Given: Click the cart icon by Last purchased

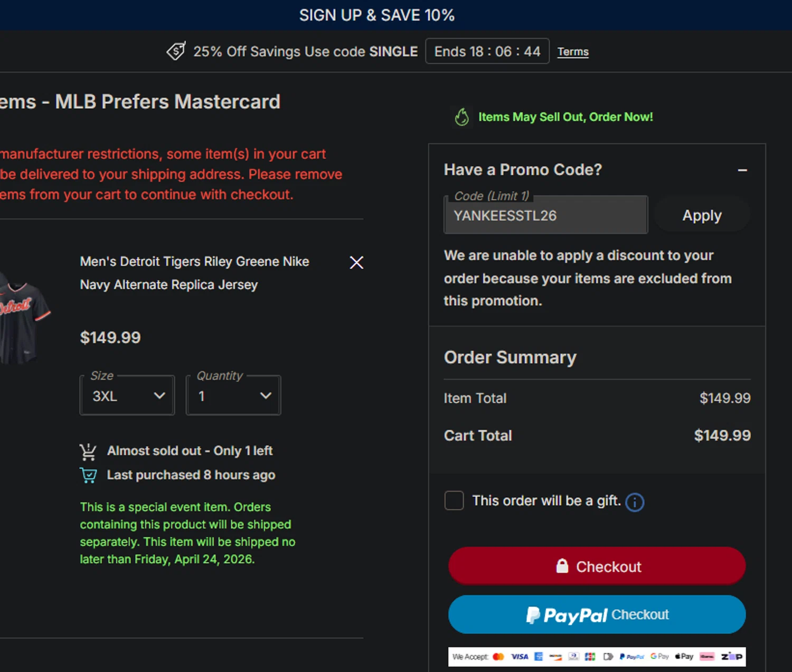Looking at the screenshot, I should (x=88, y=475).
